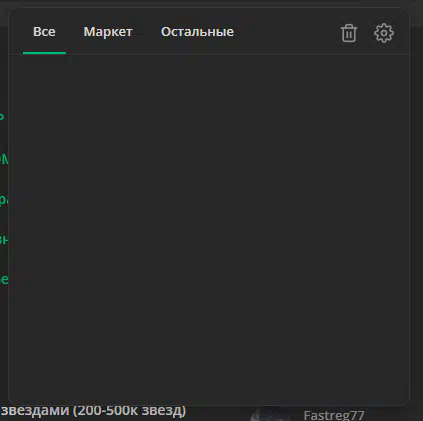
Task: Switch to the Все tab
Action: coord(44,32)
